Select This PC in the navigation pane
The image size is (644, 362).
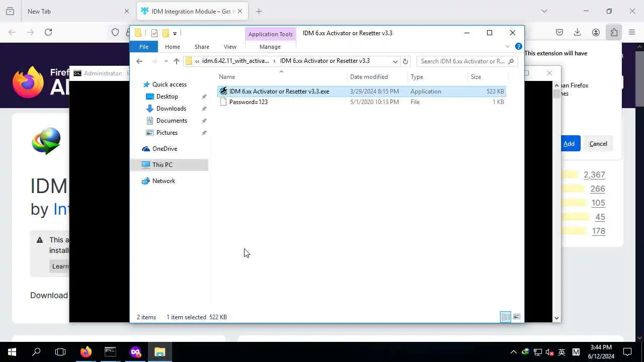point(162,165)
